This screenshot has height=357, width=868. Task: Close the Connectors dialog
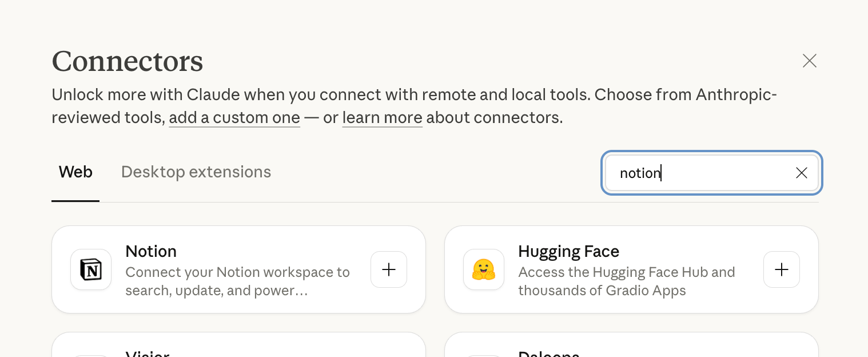(x=810, y=61)
